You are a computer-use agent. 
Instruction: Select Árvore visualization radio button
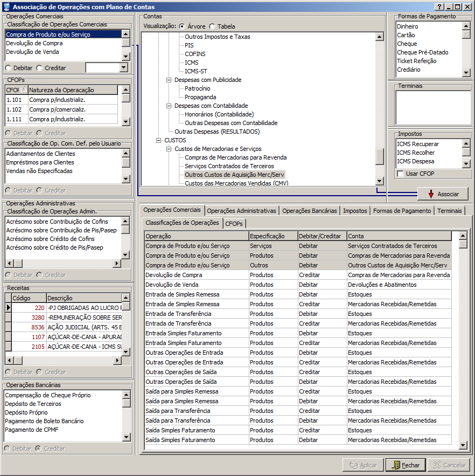(182, 26)
